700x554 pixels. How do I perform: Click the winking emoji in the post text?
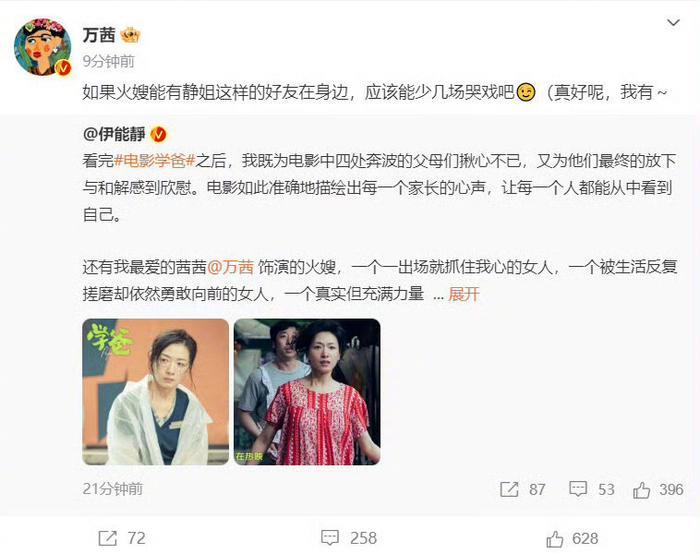pyautogui.click(x=526, y=92)
